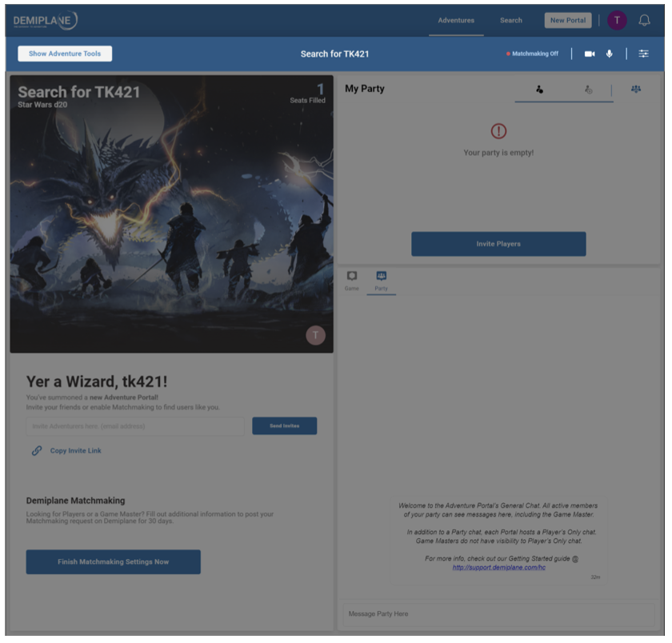Click the adventure dragon cover image
672x643 pixels.
click(x=172, y=214)
